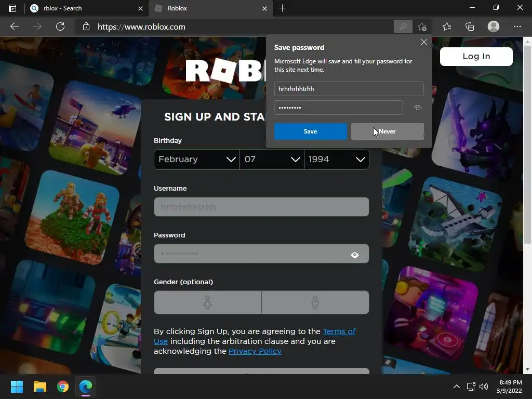Open the Privacy Policy link

pyautogui.click(x=255, y=351)
